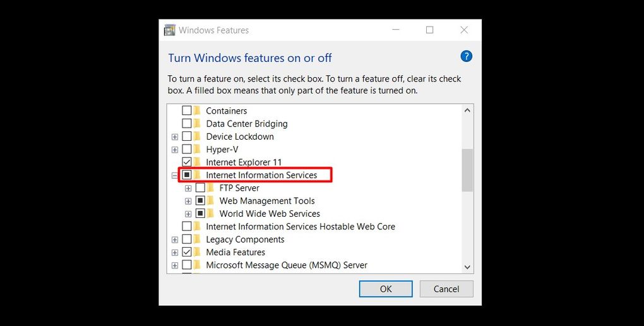644x326 pixels.
Task: Expand the Microsoft Message Queue Server node
Action: pyautogui.click(x=174, y=265)
